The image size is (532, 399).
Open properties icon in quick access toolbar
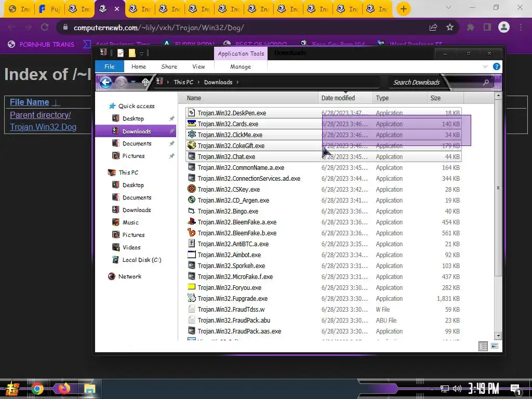121,53
